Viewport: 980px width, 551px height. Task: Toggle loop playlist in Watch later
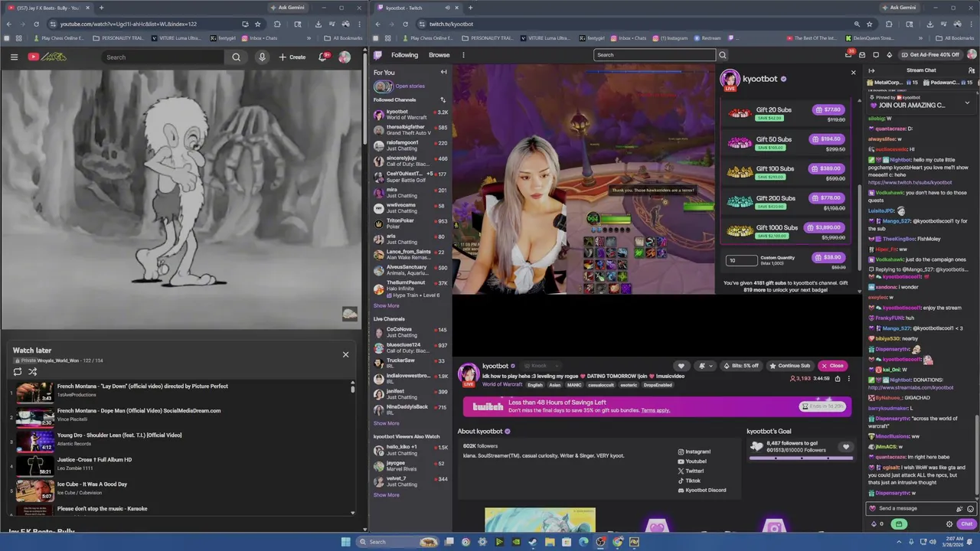click(18, 372)
